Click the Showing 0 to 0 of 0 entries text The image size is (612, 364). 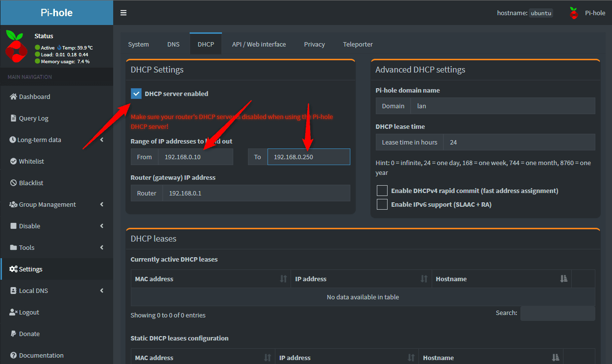[x=168, y=315]
